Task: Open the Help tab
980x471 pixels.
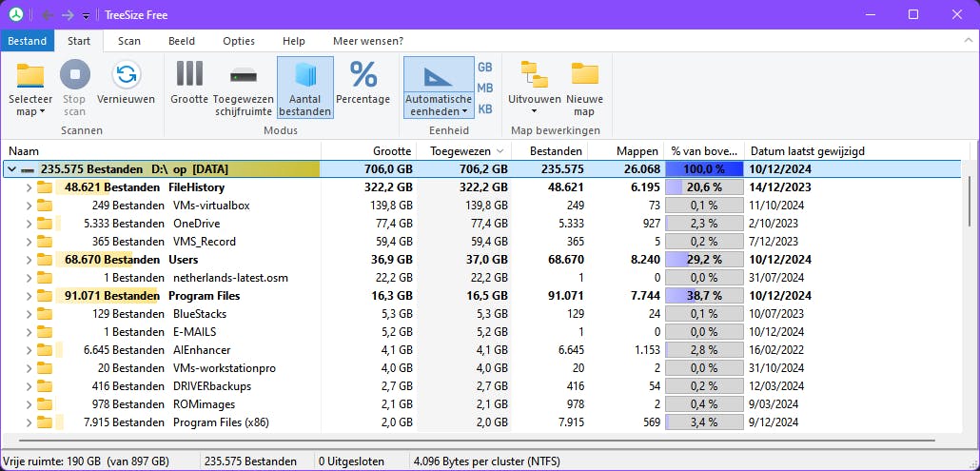Action: 294,41
